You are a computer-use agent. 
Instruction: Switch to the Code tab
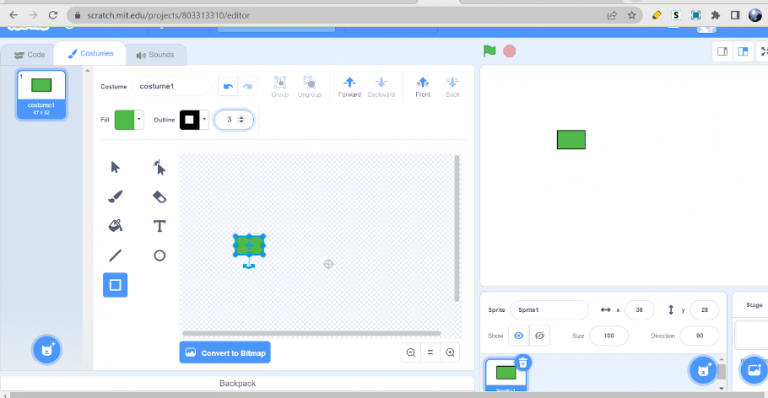click(29, 55)
